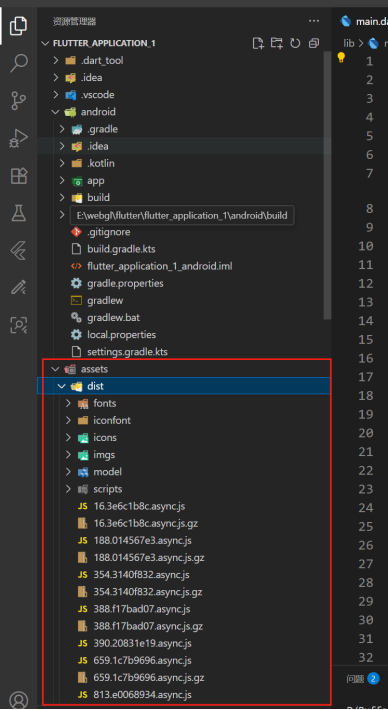Switch to the main.dart editor tab
The height and width of the screenshot is (710, 388).
[364, 21]
